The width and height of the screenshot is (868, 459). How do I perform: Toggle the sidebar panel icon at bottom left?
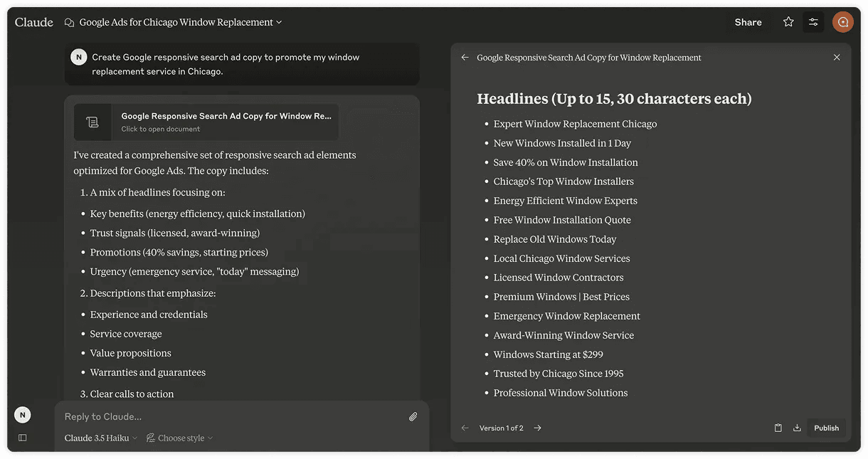click(23, 438)
